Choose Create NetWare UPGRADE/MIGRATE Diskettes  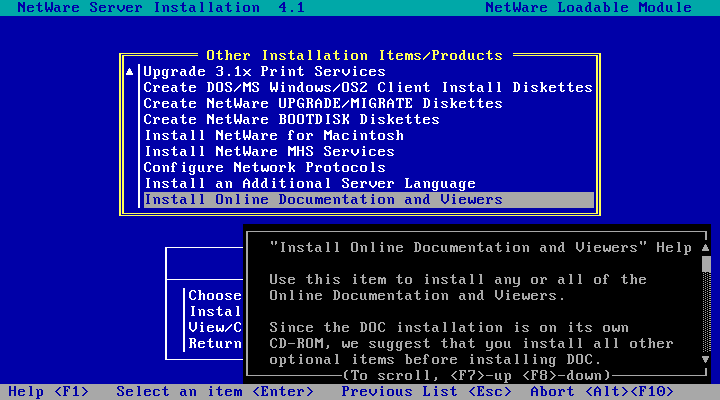click(323, 104)
